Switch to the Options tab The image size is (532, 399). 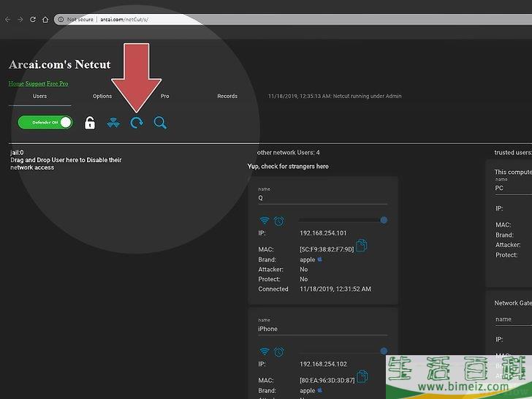102,96
